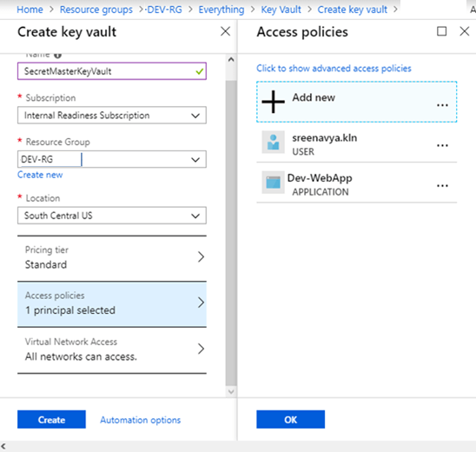The image size is (476, 452).
Task: Click the Name field info icon
Action: click(57, 55)
